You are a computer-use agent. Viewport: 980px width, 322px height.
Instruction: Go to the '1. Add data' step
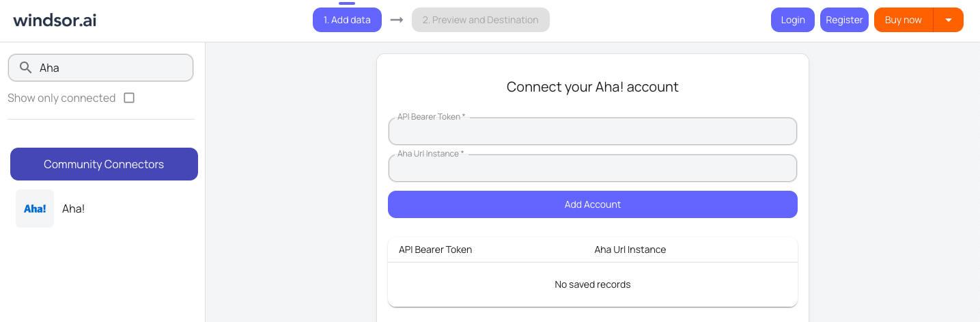coord(347,20)
